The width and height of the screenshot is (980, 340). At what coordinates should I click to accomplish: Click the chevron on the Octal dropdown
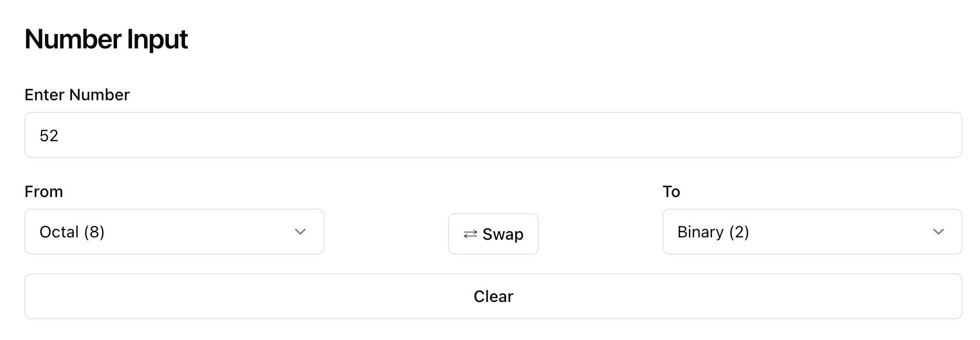pyautogui.click(x=300, y=232)
